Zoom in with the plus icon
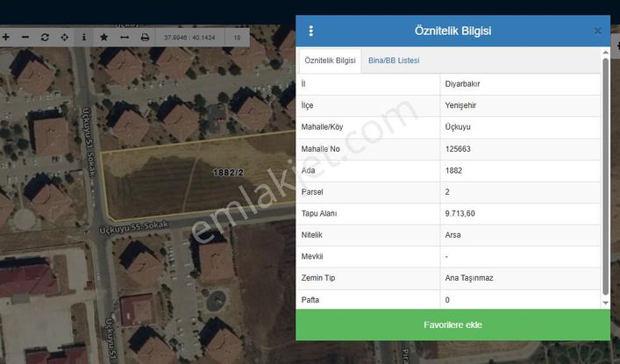The image size is (620, 364). click(5, 37)
